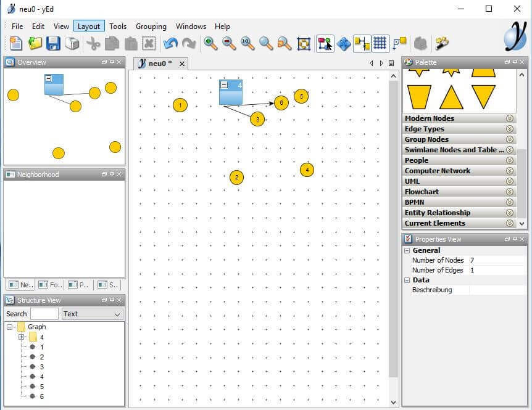Click the New Document toolbar icon
The width and height of the screenshot is (532, 410).
pos(16,44)
